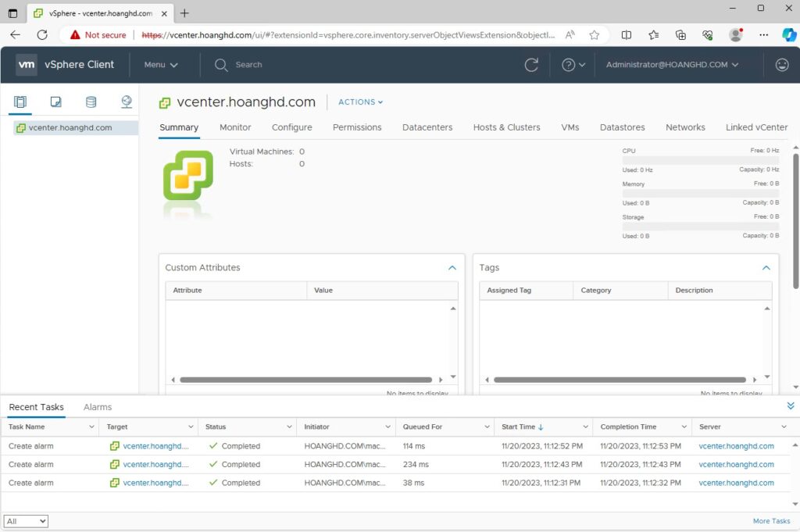Select vcenter.hoanghd.com in inventory tree

(x=70, y=127)
